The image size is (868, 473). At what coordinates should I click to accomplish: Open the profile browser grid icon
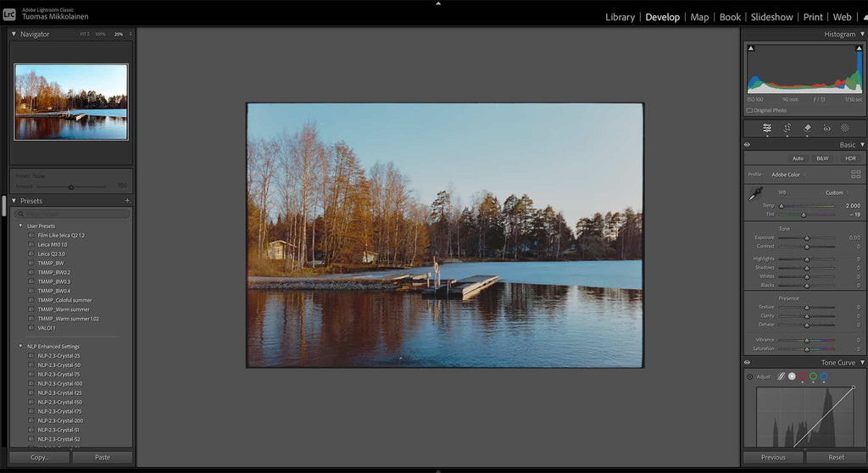(x=855, y=175)
